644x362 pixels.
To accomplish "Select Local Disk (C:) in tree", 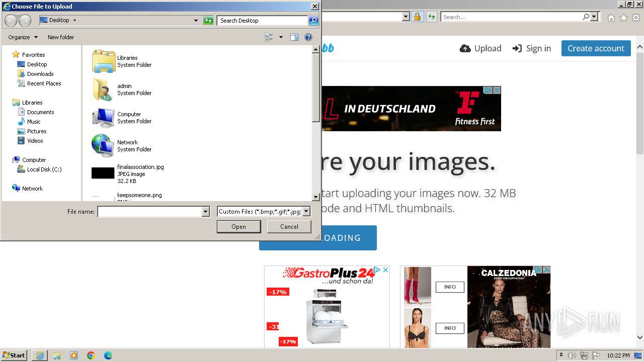I will [x=44, y=169].
